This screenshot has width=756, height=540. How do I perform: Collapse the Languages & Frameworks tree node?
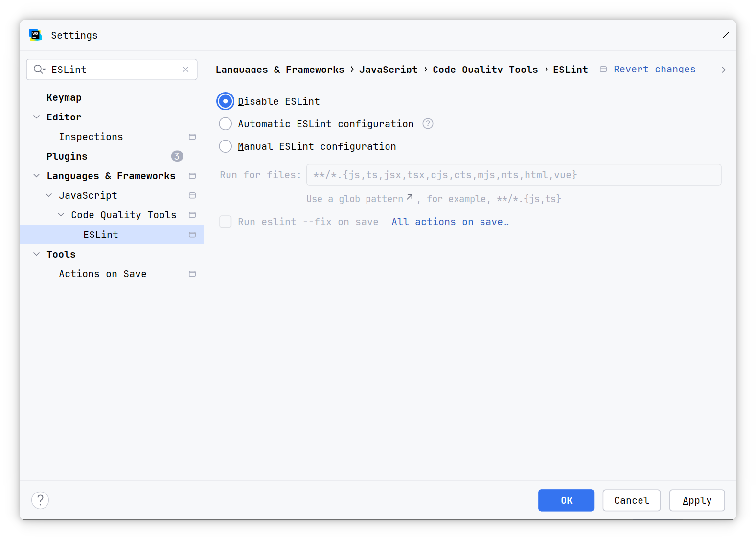[36, 176]
